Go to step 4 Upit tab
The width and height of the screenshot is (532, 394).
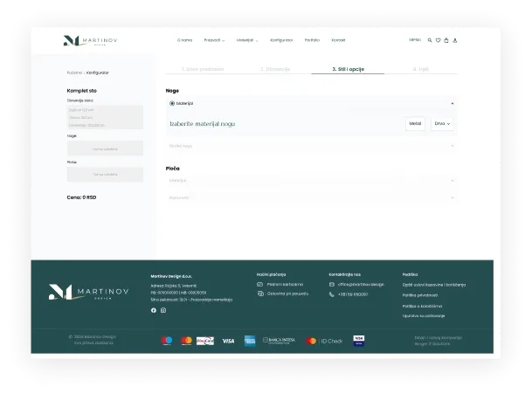point(421,69)
